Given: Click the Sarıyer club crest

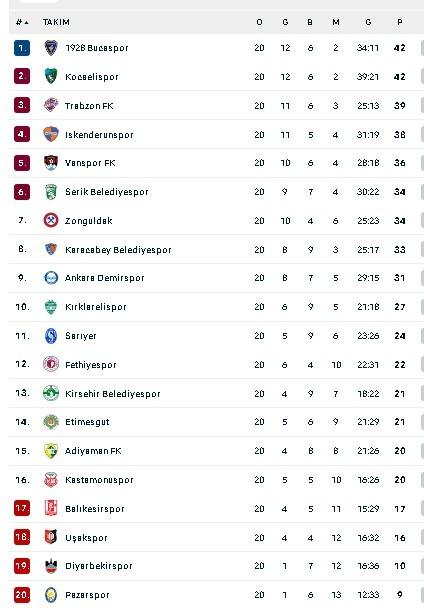Looking at the screenshot, I should (51, 336).
